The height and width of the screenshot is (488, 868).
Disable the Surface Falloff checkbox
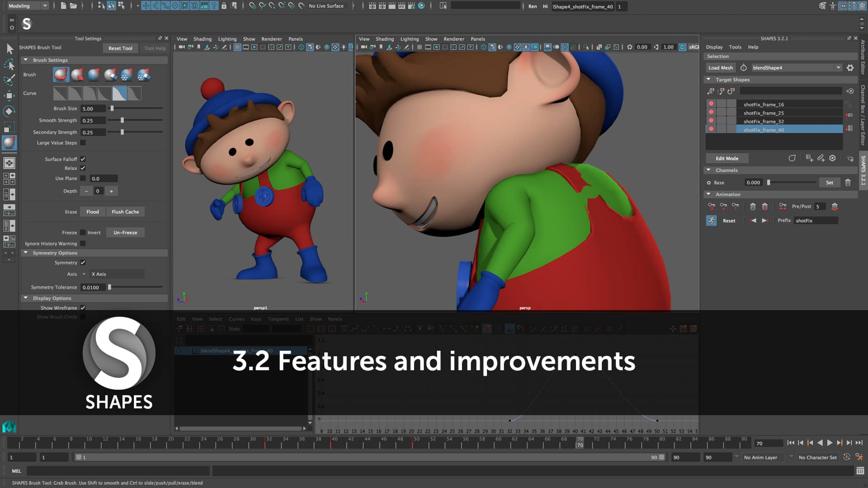[83, 159]
